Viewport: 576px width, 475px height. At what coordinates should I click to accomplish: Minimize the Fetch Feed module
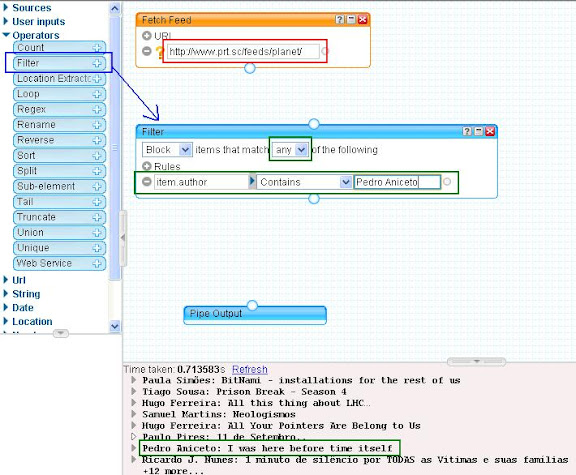point(351,19)
